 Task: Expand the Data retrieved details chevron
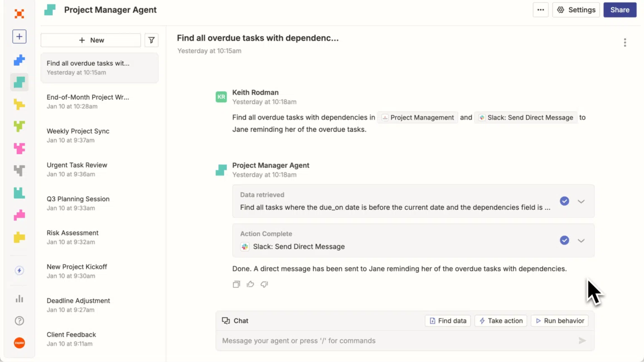(x=581, y=201)
